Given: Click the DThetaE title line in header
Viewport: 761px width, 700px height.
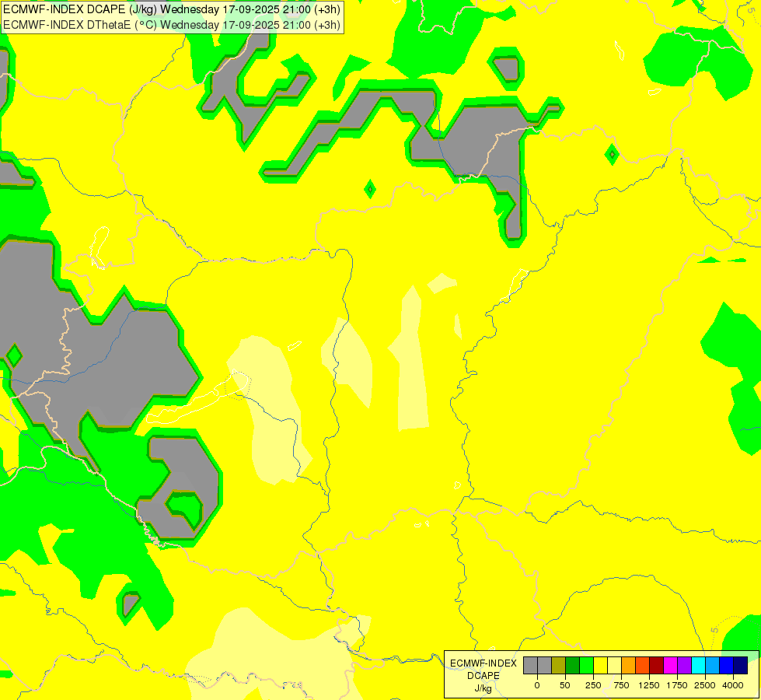Looking at the screenshot, I should (x=172, y=25).
